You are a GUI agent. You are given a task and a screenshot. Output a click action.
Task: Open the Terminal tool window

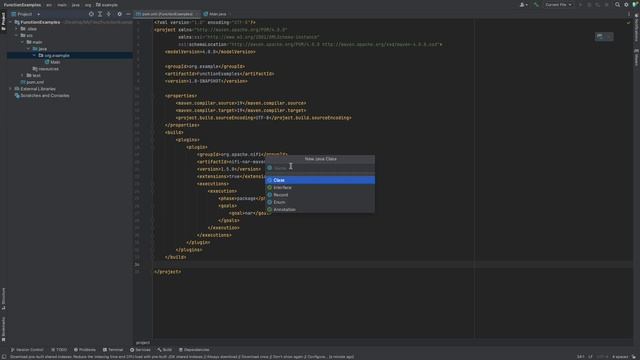(113, 350)
